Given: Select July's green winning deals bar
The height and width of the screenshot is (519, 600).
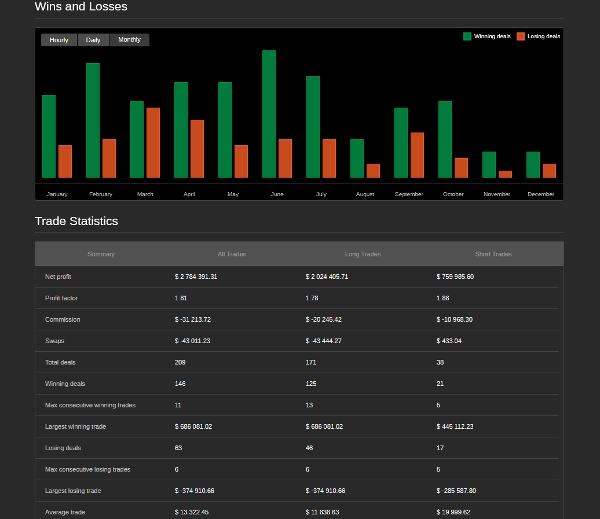Looking at the screenshot, I should point(313,127).
